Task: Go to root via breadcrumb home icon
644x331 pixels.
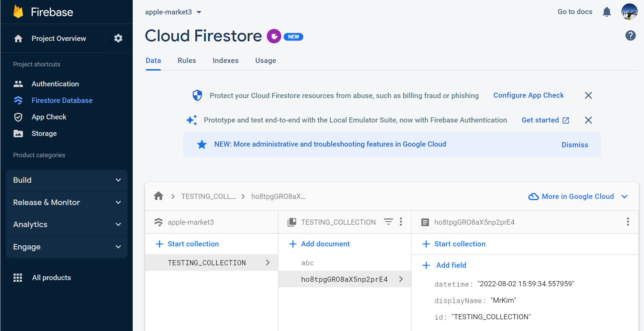Action: [159, 196]
